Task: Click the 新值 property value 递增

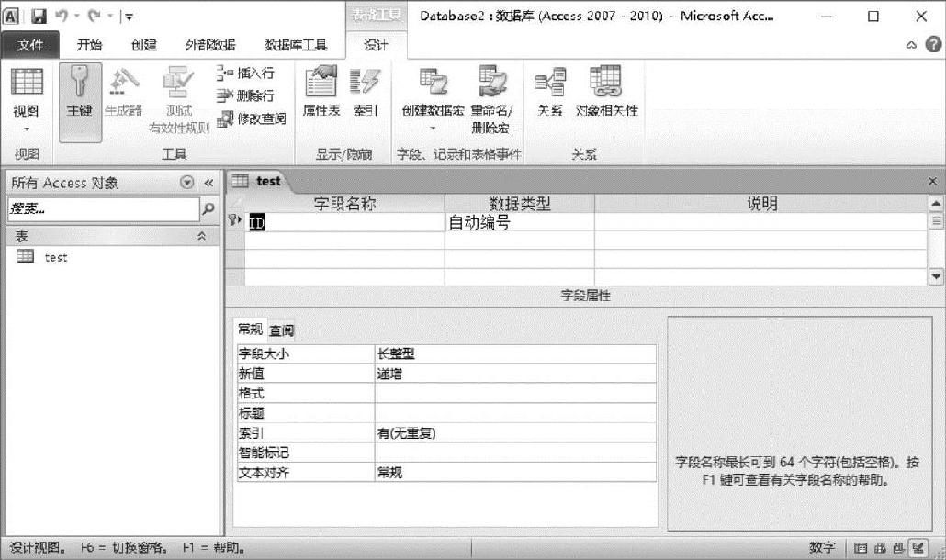Action: (x=515, y=374)
